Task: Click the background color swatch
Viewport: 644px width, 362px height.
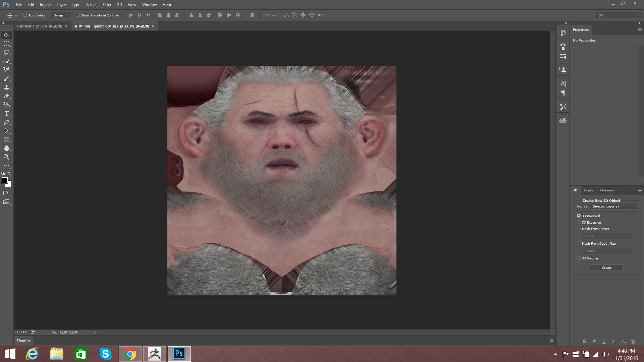Action: (x=9, y=184)
